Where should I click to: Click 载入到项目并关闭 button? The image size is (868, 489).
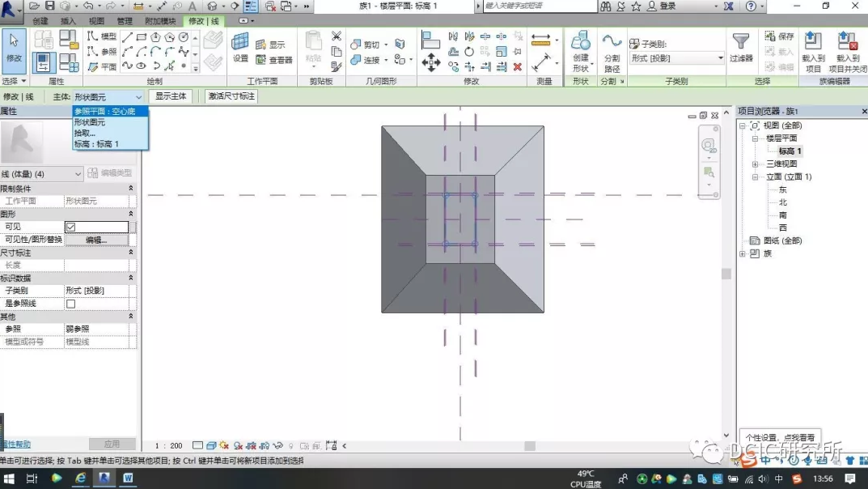click(848, 52)
